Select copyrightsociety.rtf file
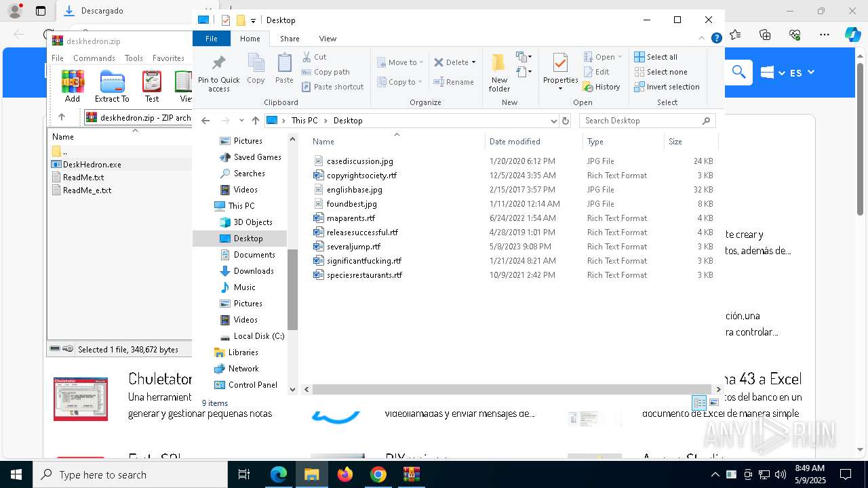 (361, 176)
